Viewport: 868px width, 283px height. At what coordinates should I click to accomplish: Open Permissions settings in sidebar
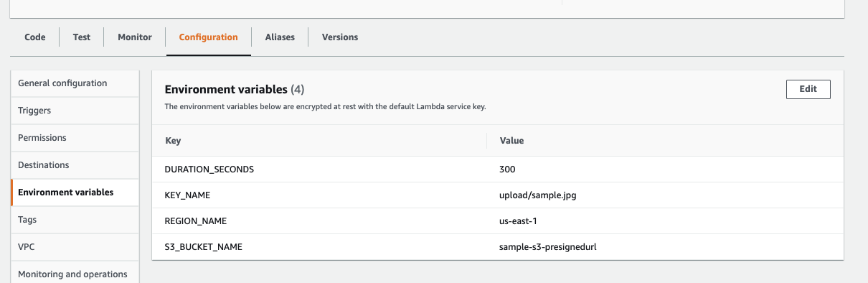[x=75, y=138]
